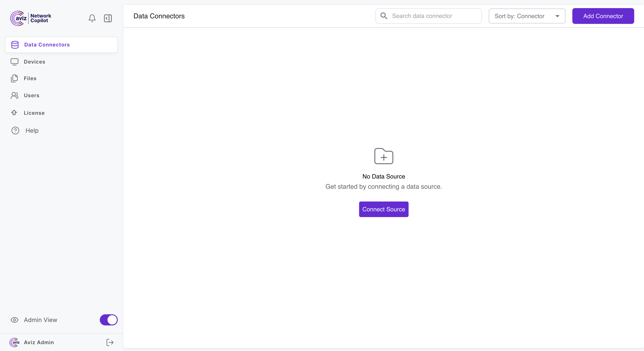Open the Sort by Connector dropdown
Screen dimensions: 644x351
coord(527,16)
